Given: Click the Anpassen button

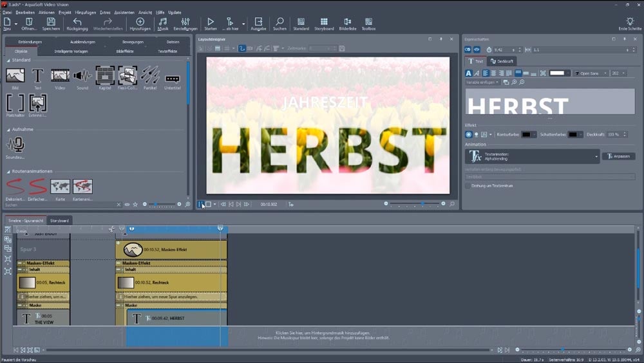Looking at the screenshot, I should tap(619, 156).
